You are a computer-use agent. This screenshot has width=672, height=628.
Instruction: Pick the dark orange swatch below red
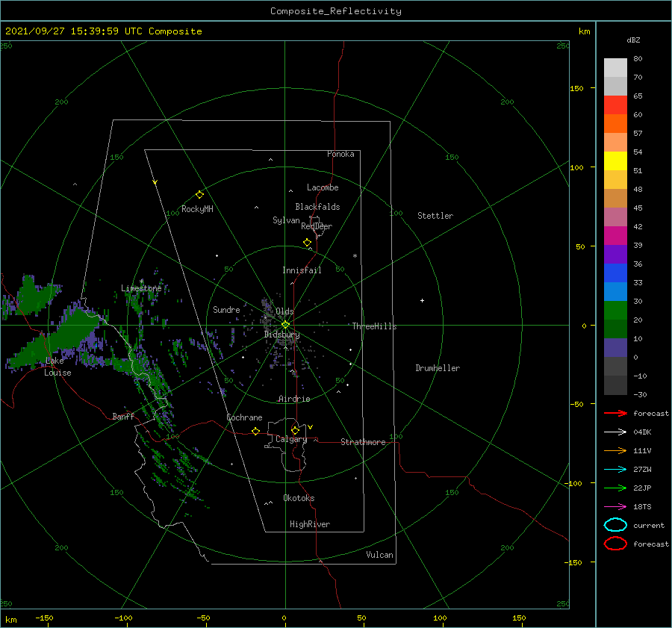click(x=615, y=123)
